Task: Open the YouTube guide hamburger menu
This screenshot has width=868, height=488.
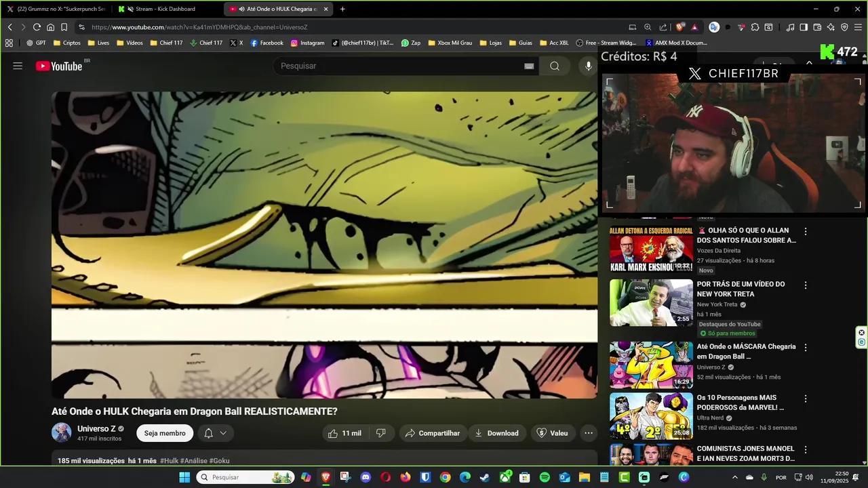Action: click(x=18, y=66)
